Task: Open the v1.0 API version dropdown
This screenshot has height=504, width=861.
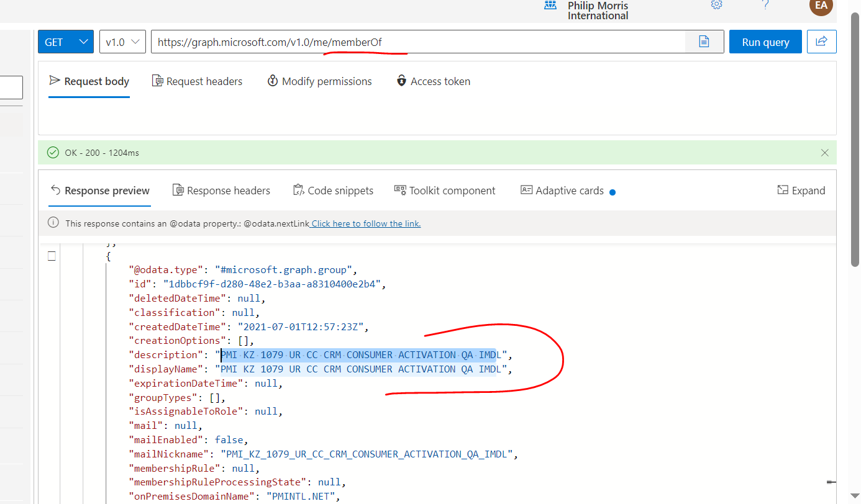Action: [122, 42]
